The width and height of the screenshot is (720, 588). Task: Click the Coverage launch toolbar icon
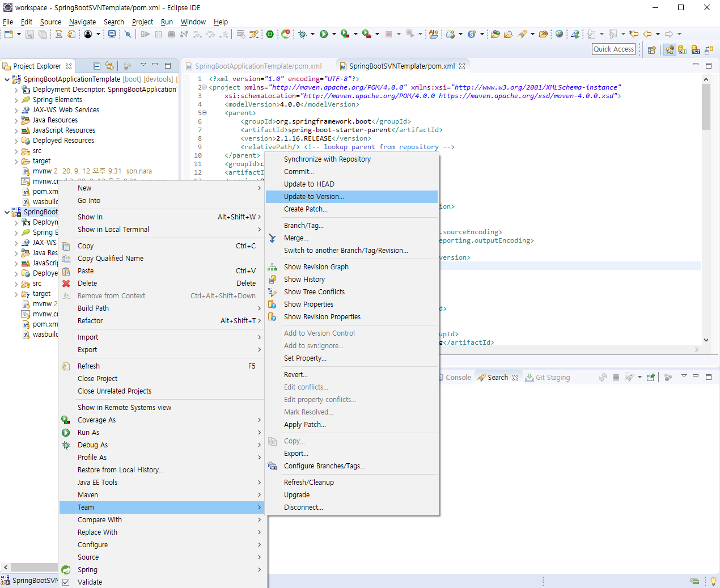click(345, 34)
